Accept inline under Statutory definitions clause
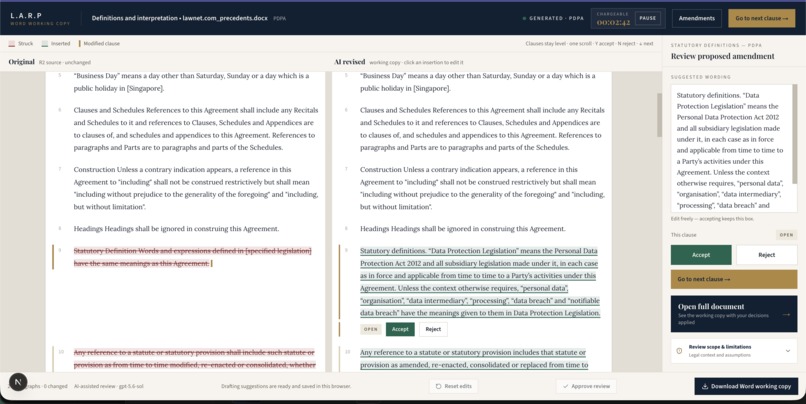This screenshot has height=404, width=806. (400, 329)
